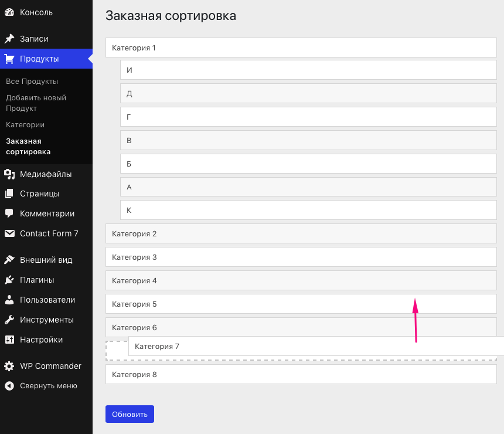Image resolution: width=504 pixels, height=434 pixels.
Task: Click the Пользователи user icon
Action: pos(9,300)
